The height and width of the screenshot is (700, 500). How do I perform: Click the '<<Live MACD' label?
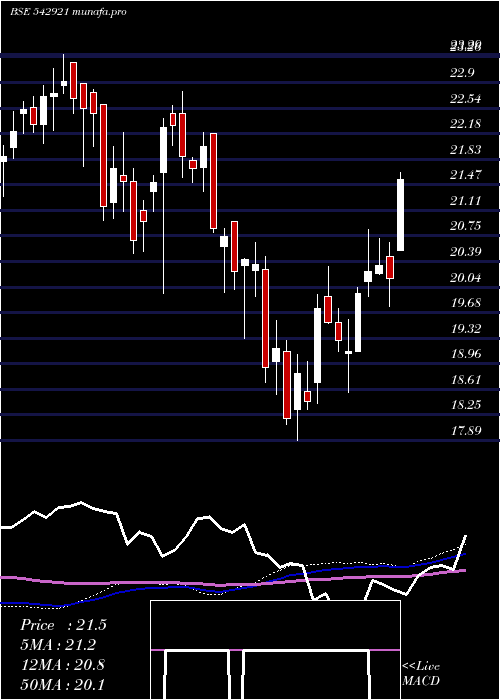pyautogui.click(x=421, y=674)
